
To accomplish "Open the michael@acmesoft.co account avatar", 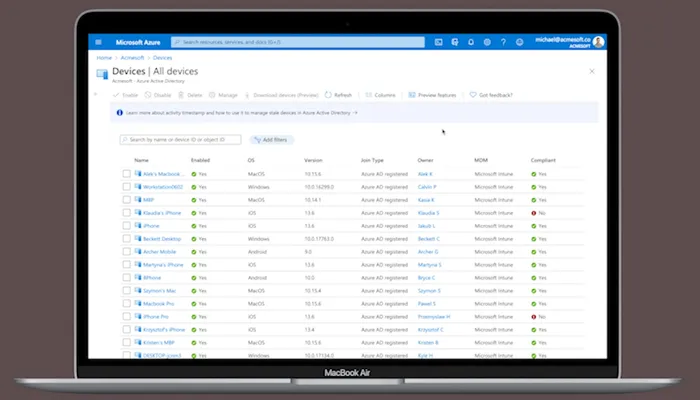I will click(599, 42).
